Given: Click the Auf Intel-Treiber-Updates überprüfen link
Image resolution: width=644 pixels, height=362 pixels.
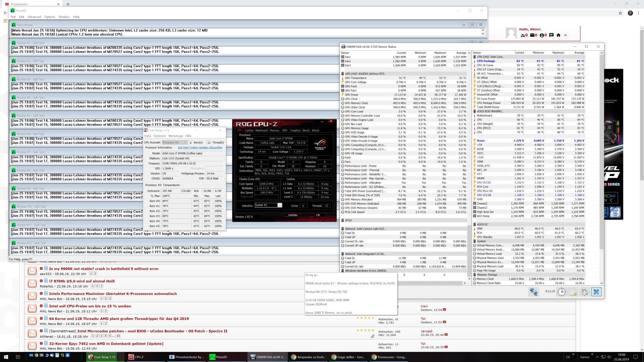Looking at the screenshot, I should pyautogui.click(x=200, y=147).
